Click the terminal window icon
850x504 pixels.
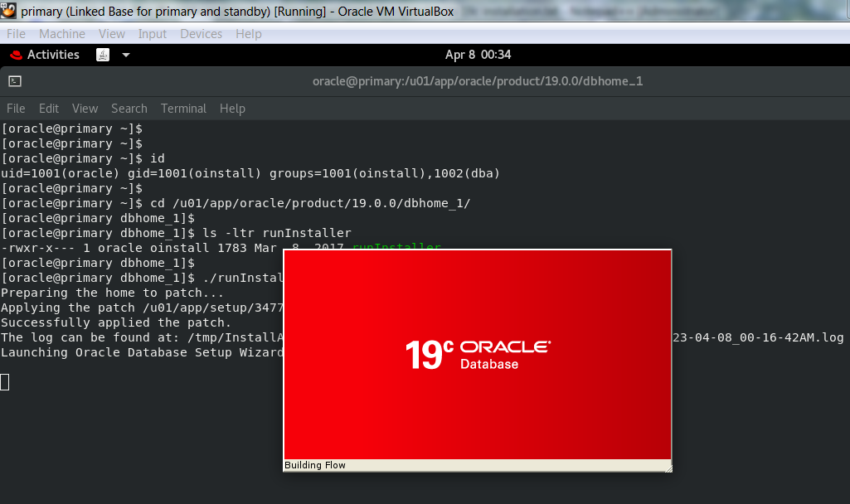15,81
